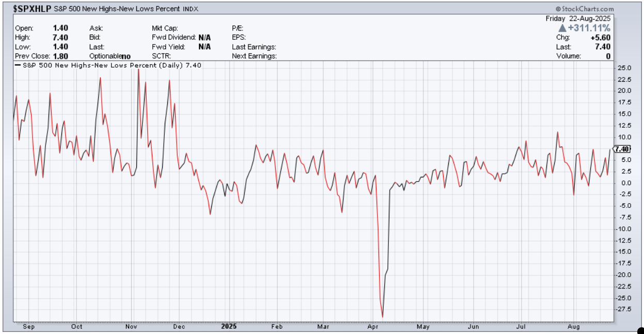Click the green up-triangle beside +311.11%

pyautogui.click(x=562, y=27)
